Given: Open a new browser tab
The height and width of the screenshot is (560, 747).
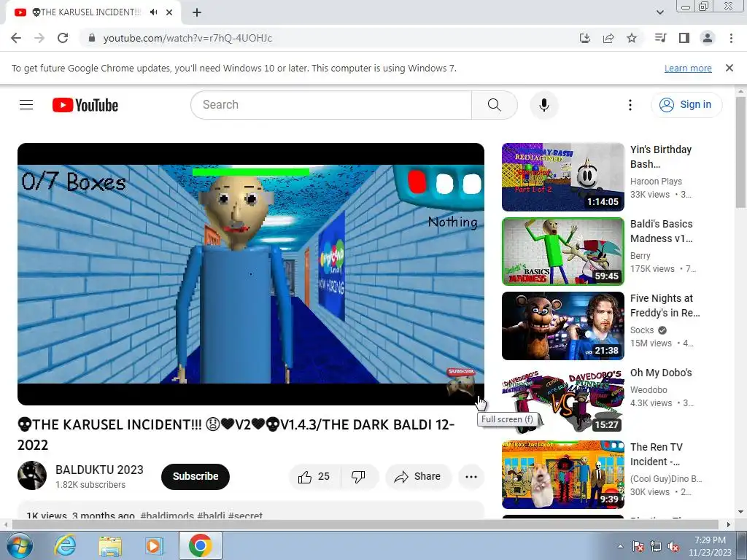Looking at the screenshot, I should 197,12.
